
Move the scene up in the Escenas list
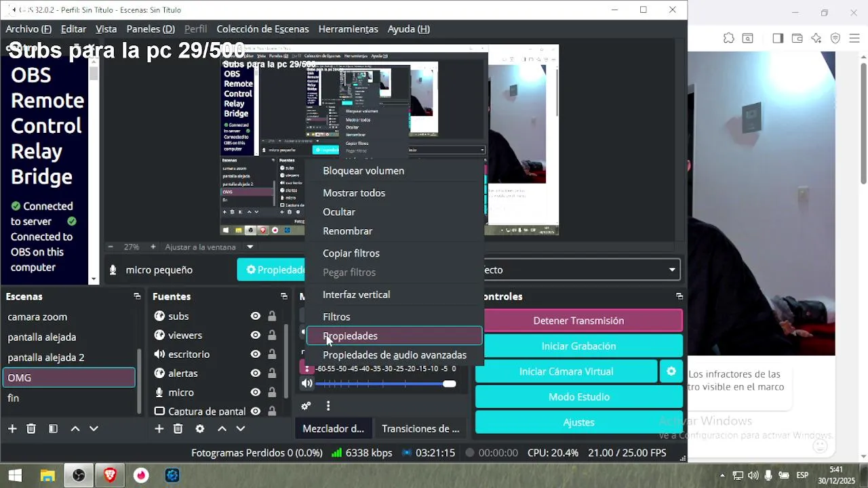[x=75, y=428]
